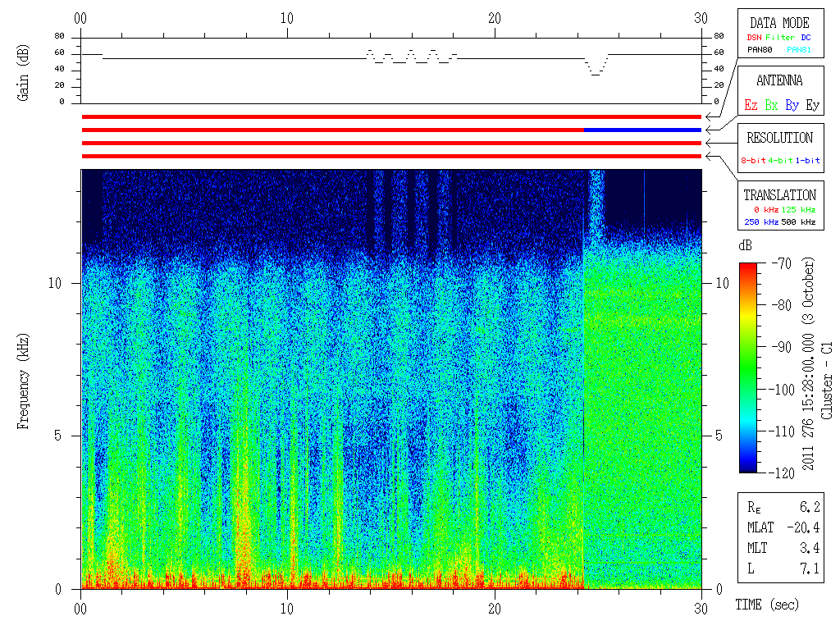This screenshot has height=630, width=840.
Task: Click the DATA MODE legend title
Action: pos(779,23)
